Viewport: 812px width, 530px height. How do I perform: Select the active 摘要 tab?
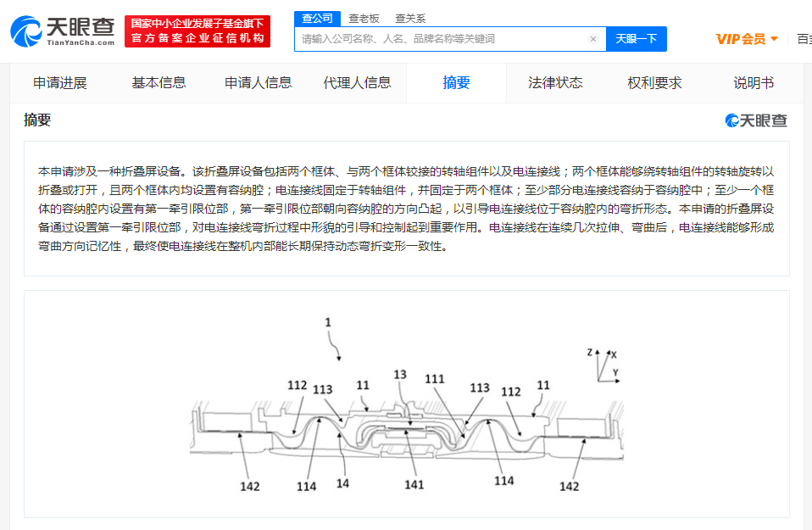456,83
